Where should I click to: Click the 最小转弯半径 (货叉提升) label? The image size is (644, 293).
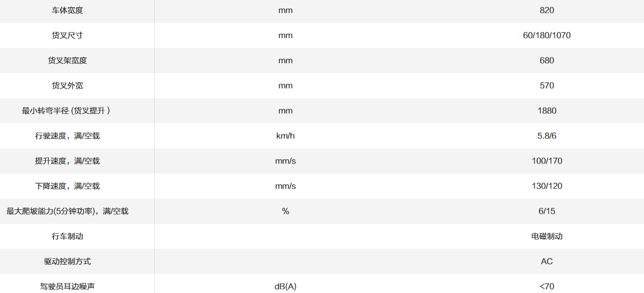tap(67, 111)
